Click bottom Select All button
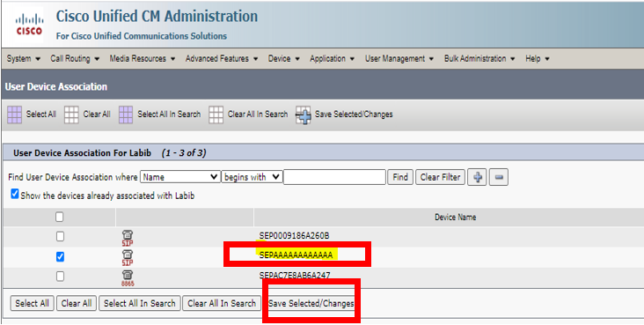Image resolution: width=644 pixels, height=325 pixels. (32, 304)
